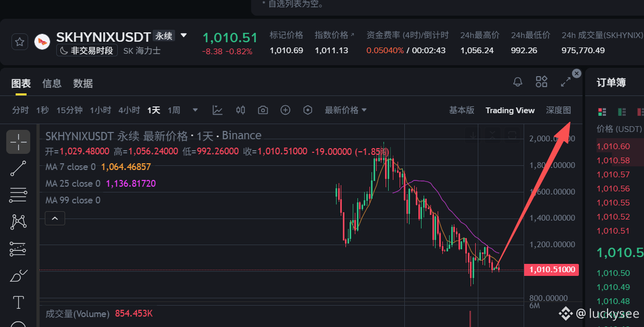Screen dimensions: 644x327
Task: Open chart settings hexagon icon
Action: (x=308, y=110)
